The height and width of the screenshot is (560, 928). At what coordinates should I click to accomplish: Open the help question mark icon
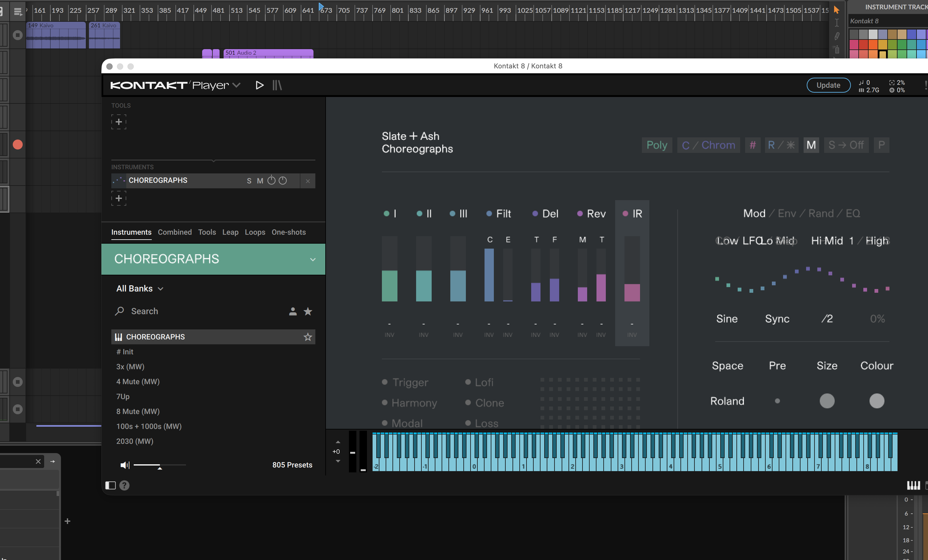pos(124,485)
